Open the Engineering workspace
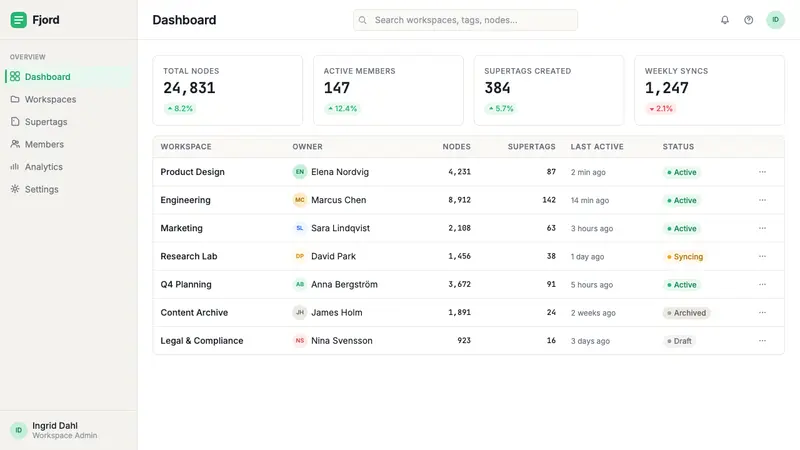This screenshot has width=800, height=450. click(185, 200)
